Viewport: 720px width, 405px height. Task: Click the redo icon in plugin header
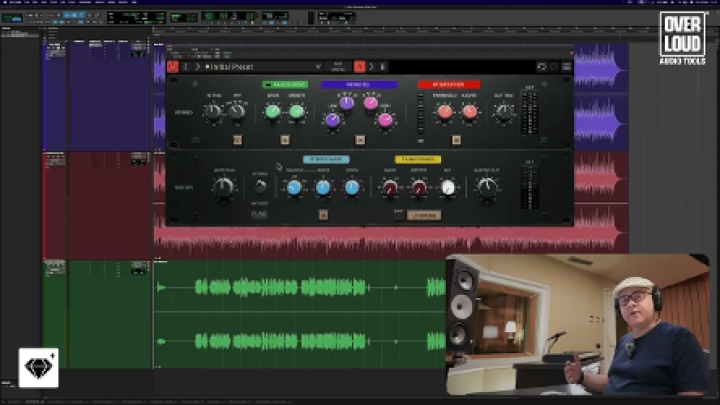[554, 67]
